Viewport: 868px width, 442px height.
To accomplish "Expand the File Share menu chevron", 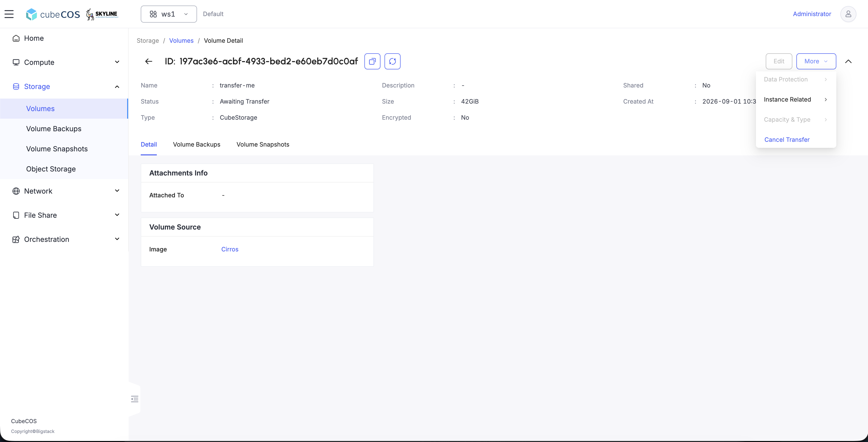I will click(117, 215).
